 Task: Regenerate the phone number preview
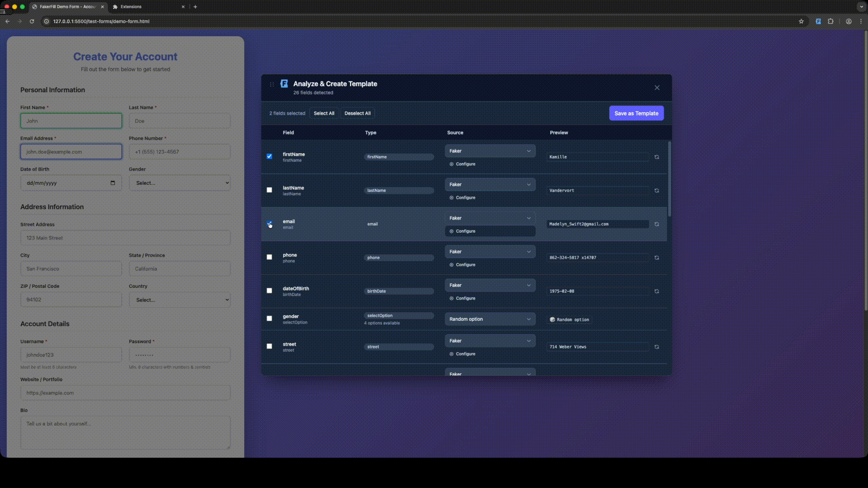pos(657,258)
